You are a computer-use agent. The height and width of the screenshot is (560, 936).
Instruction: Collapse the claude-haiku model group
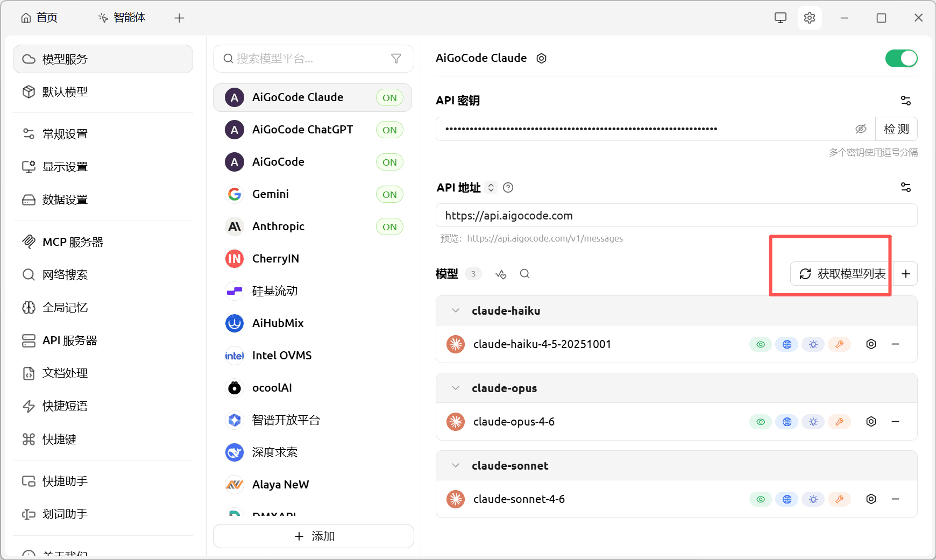pos(456,311)
